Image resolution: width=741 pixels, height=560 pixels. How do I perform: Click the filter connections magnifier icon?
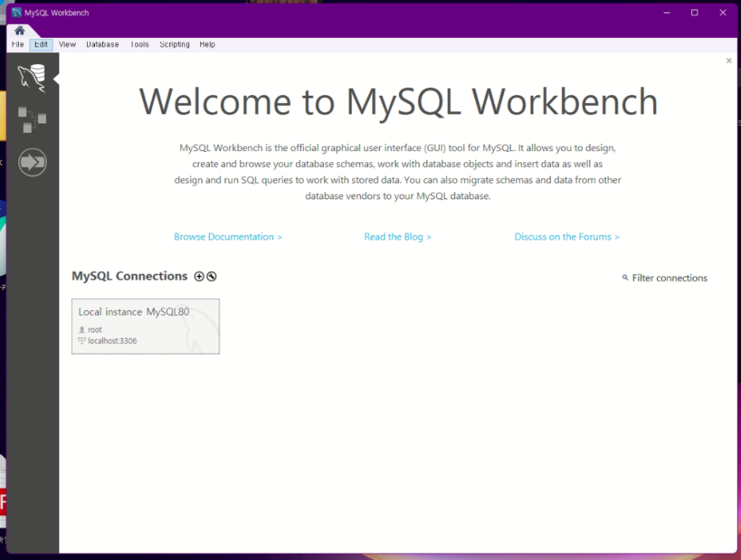click(625, 278)
